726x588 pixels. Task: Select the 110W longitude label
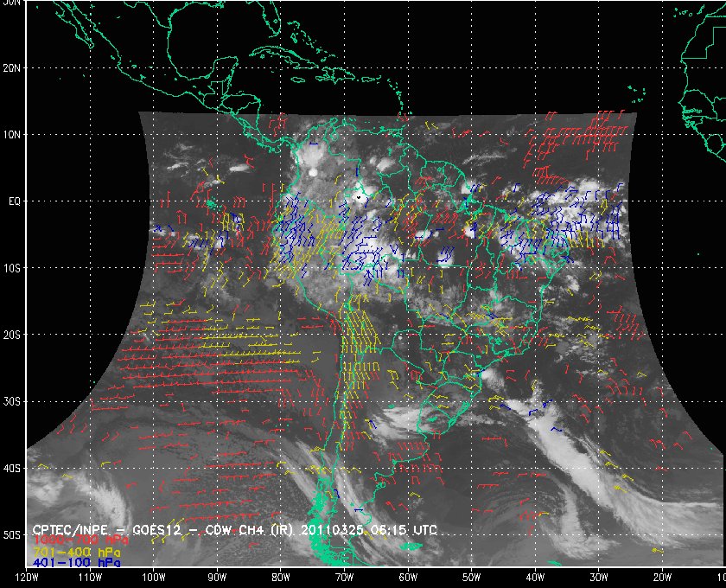[90, 578]
